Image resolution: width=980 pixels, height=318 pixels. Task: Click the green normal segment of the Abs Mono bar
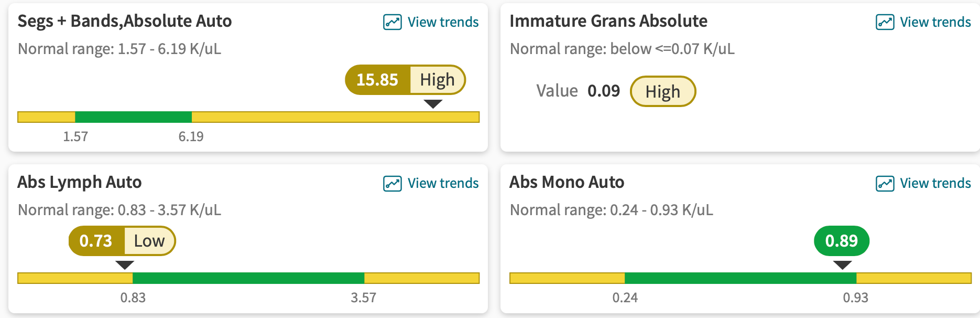pos(740,278)
